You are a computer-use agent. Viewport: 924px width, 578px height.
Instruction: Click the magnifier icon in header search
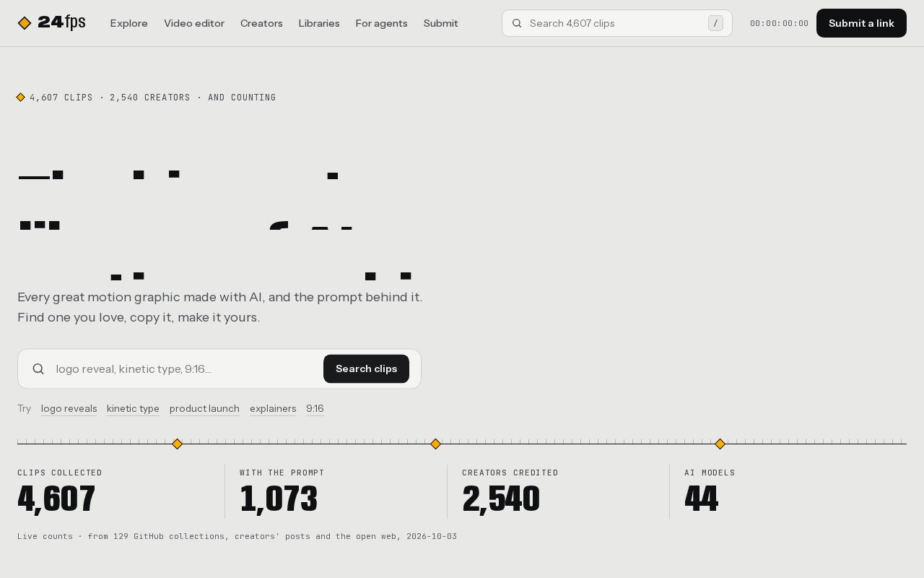(x=517, y=23)
